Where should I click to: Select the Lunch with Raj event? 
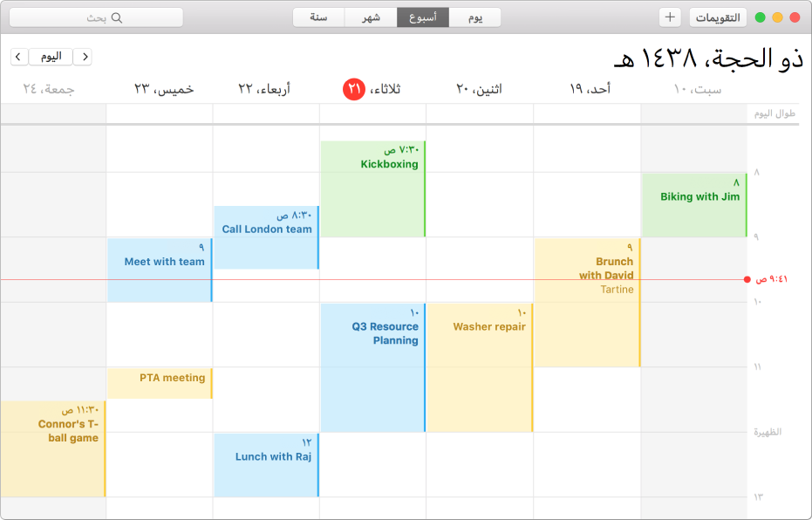pos(266,465)
